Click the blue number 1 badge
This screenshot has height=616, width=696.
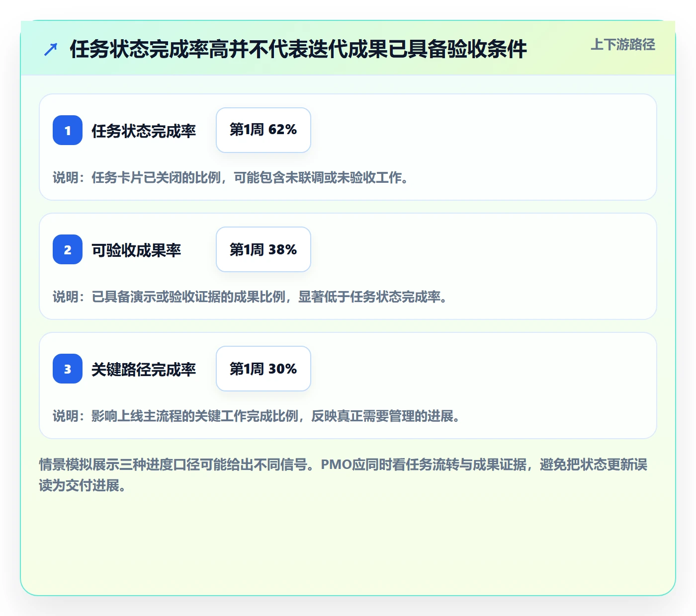(x=68, y=130)
